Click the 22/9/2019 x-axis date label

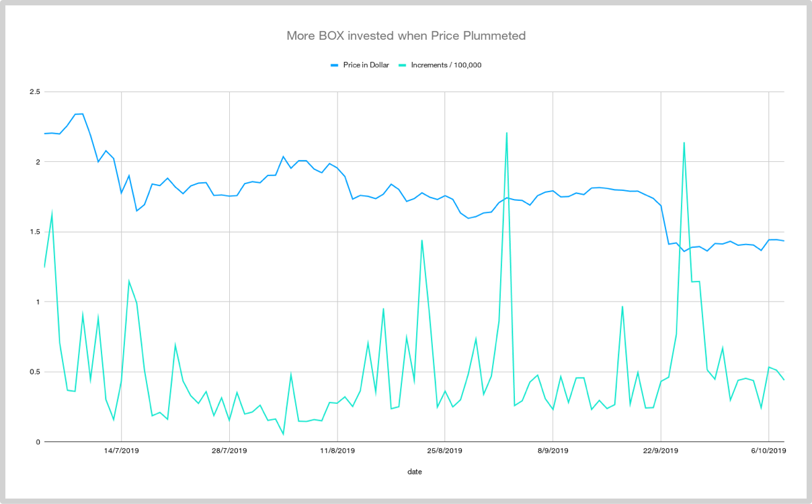(x=660, y=451)
